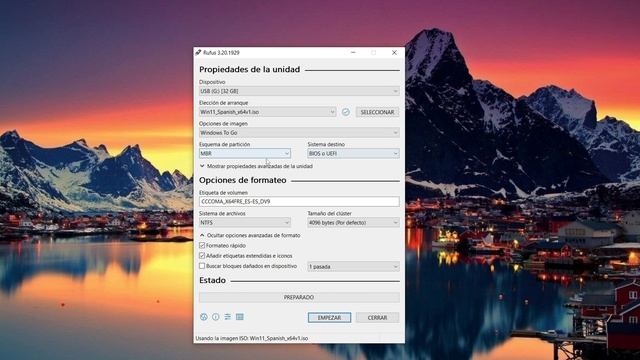
Task: Open the 1 pasada dropdown
Action: click(353, 267)
